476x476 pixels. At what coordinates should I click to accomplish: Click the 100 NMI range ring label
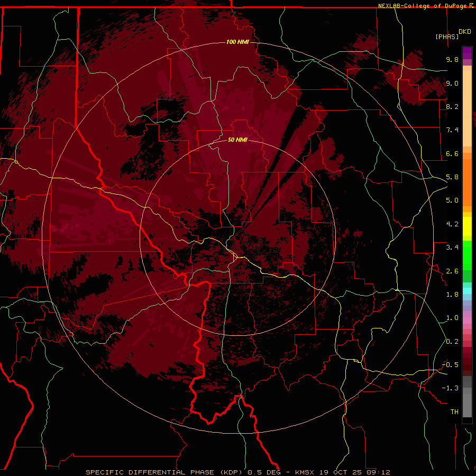(237, 42)
